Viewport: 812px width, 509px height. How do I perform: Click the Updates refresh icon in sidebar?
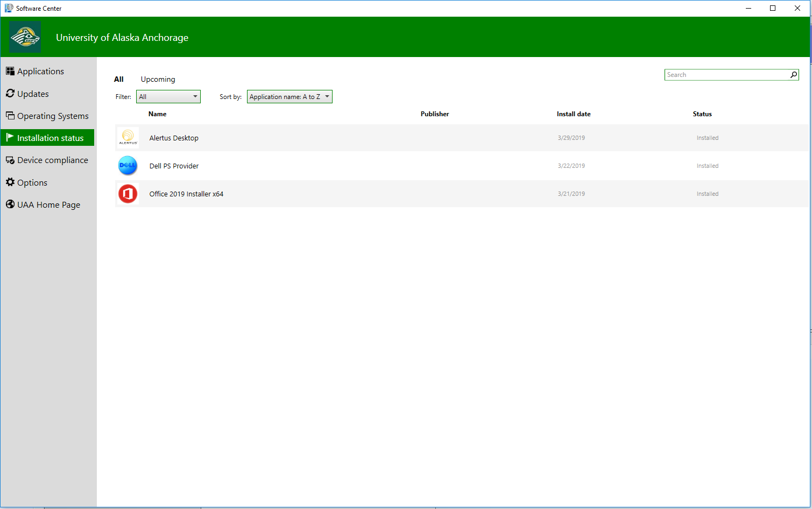pos(10,94)
